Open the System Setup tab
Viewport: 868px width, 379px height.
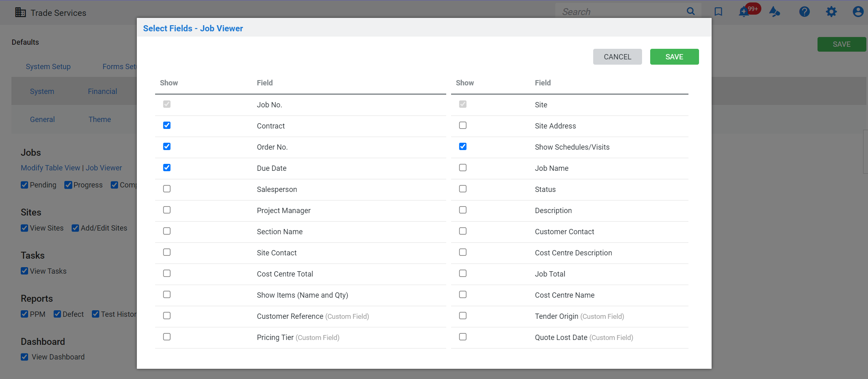(x=48, y=67)
